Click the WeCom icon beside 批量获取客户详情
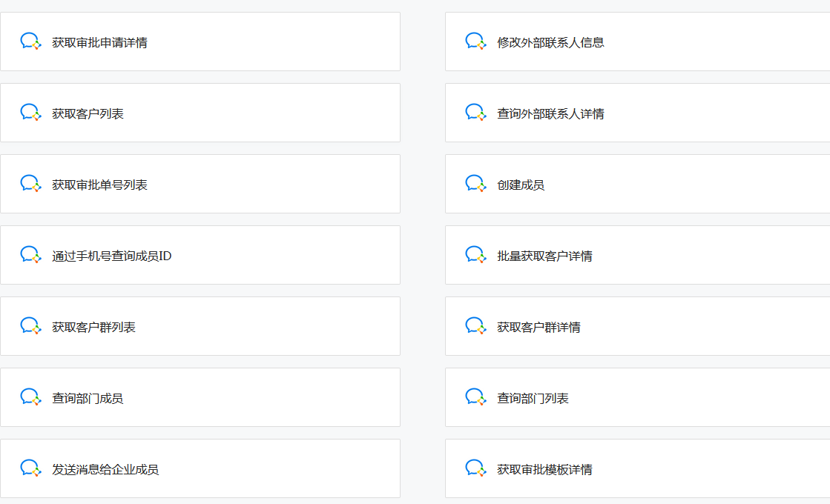This screenshot has width=830, height=504. (476, 255)
